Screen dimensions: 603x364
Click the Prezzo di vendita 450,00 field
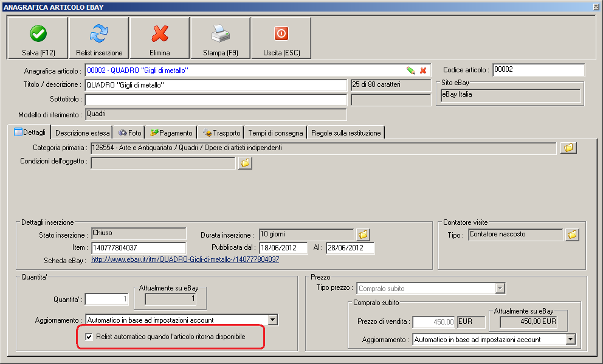433,321
